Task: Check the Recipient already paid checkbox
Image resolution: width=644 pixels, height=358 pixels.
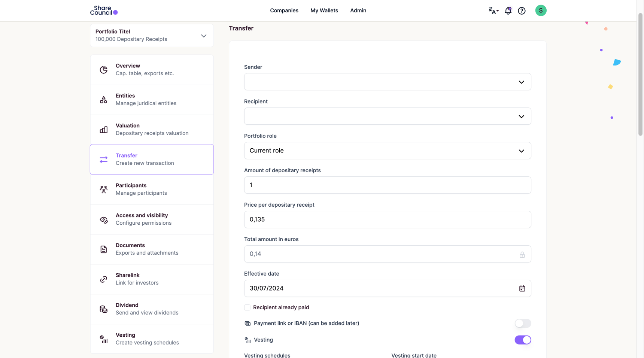Action: point(247,307)
